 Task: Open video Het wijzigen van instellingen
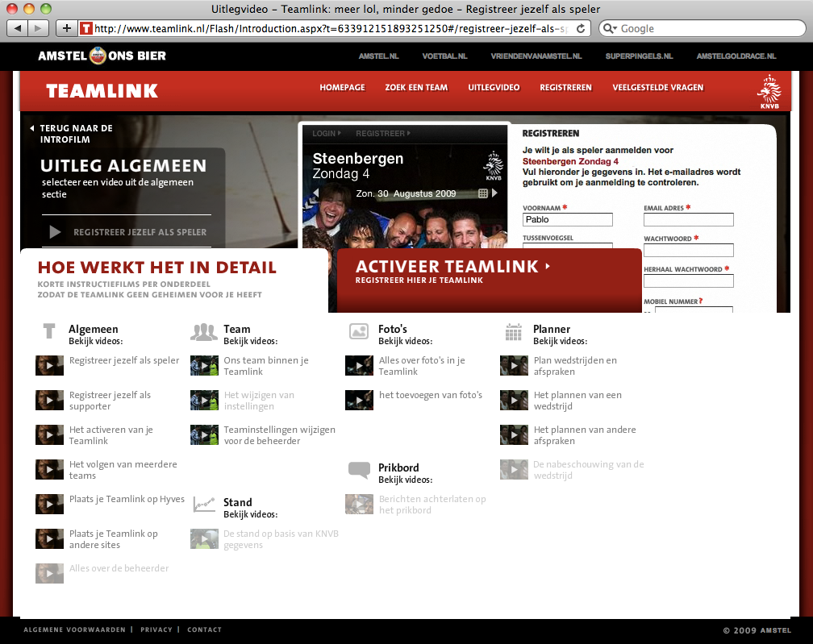click(259, 401)
